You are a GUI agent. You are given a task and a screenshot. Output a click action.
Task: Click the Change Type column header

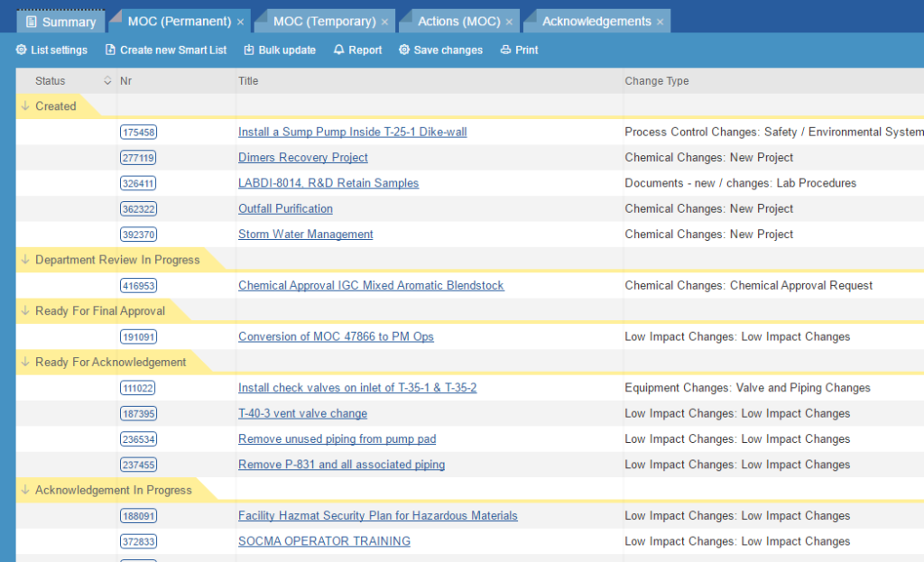pos(657,81)
